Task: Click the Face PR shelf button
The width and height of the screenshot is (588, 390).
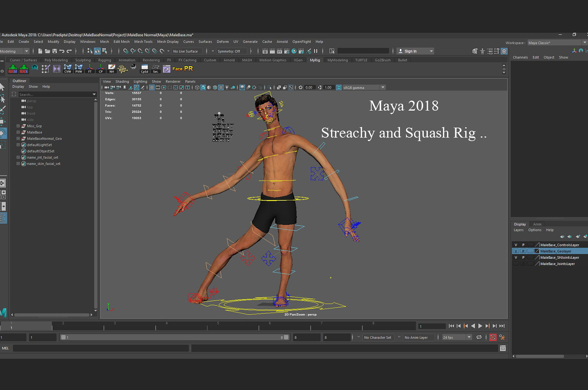Action: pos(183,69)
